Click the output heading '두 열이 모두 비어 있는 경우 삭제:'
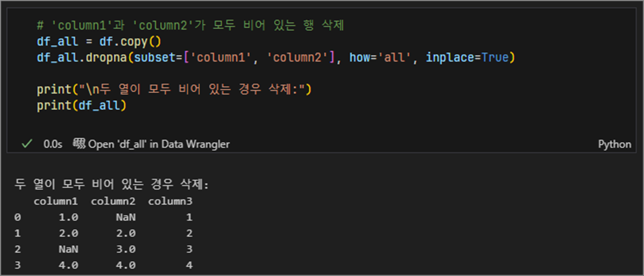Image resolution: width=644 pixels, height=276 pixels. (x=112, y=185)
